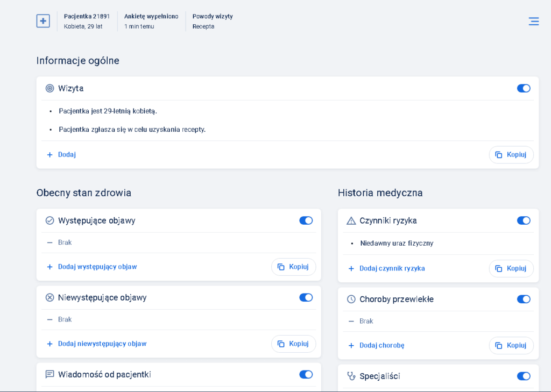Turn off the Choroby przewlekłe toggle
Image resolution: width=551 pixels, height=392 pixels.
point(523,299)
